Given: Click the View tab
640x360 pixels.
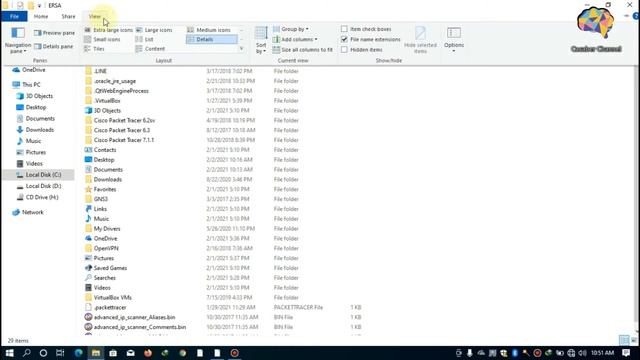Looking at the screenshot, I should click(95, 16).
